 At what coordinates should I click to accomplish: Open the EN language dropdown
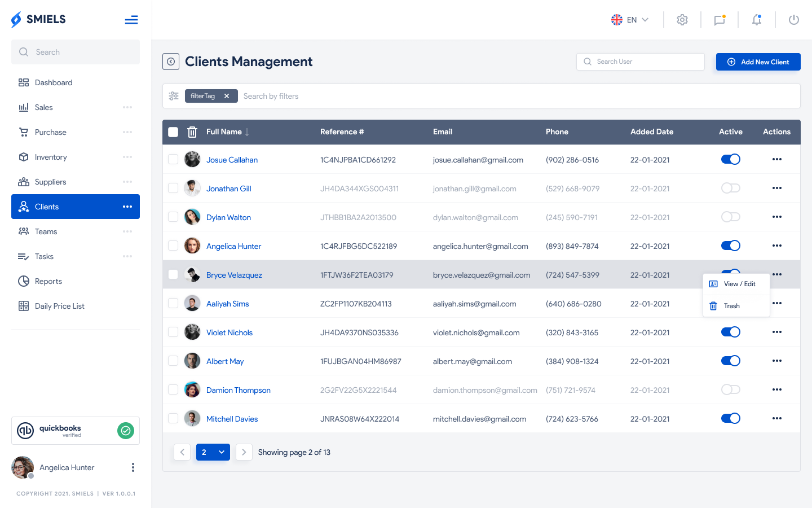tap(630, 20)
